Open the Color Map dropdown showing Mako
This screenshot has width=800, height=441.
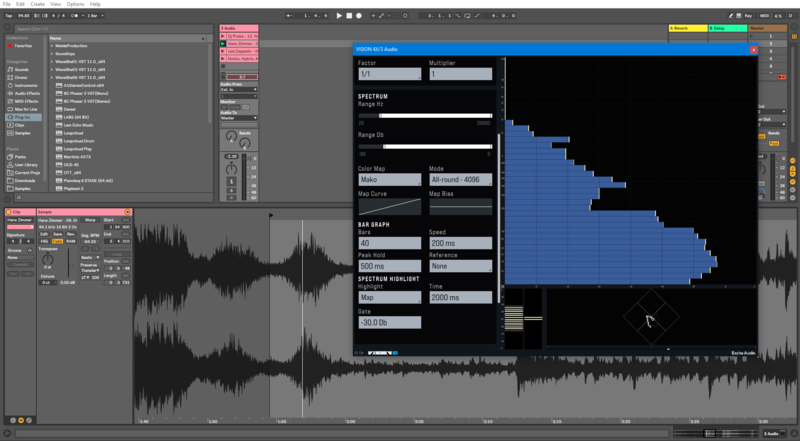coord(389,180)
